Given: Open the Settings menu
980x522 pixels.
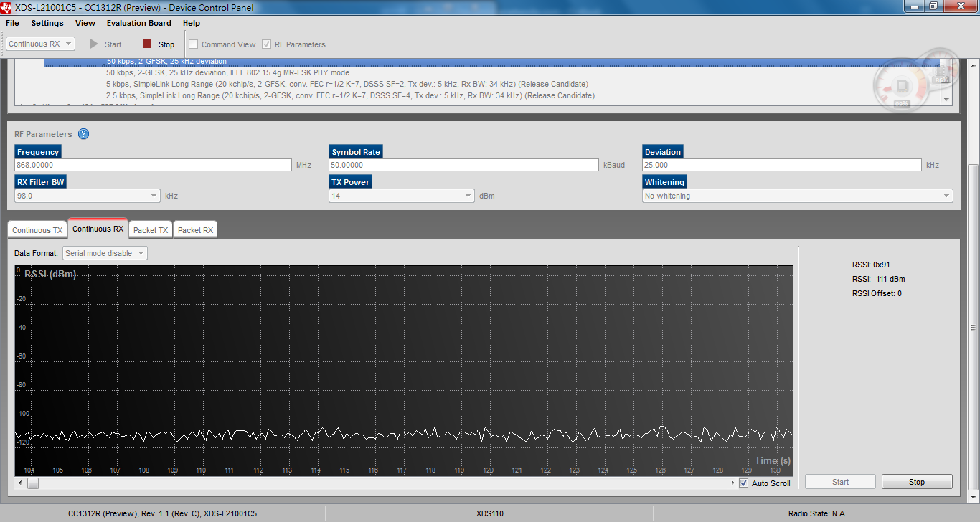Looking at the screenshot, I should [47, 23].
